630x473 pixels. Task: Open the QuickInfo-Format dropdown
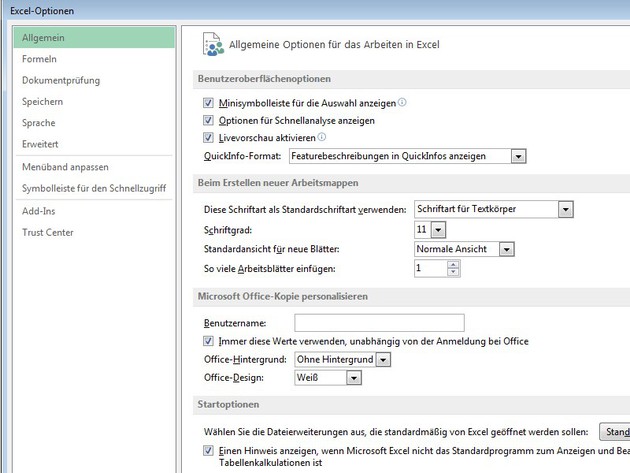(x=518, y=156)
